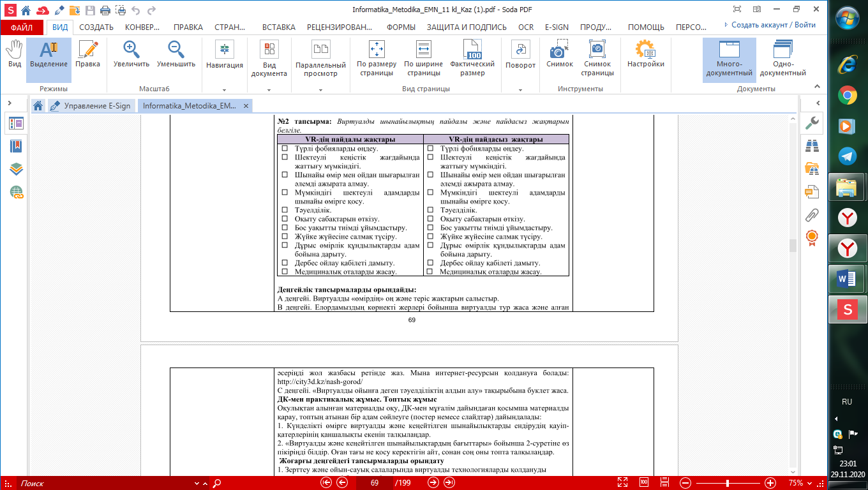This screenshot has width=868, height=490.
Task: Open Telegram from the taskbar
Action: pos(848,157)
